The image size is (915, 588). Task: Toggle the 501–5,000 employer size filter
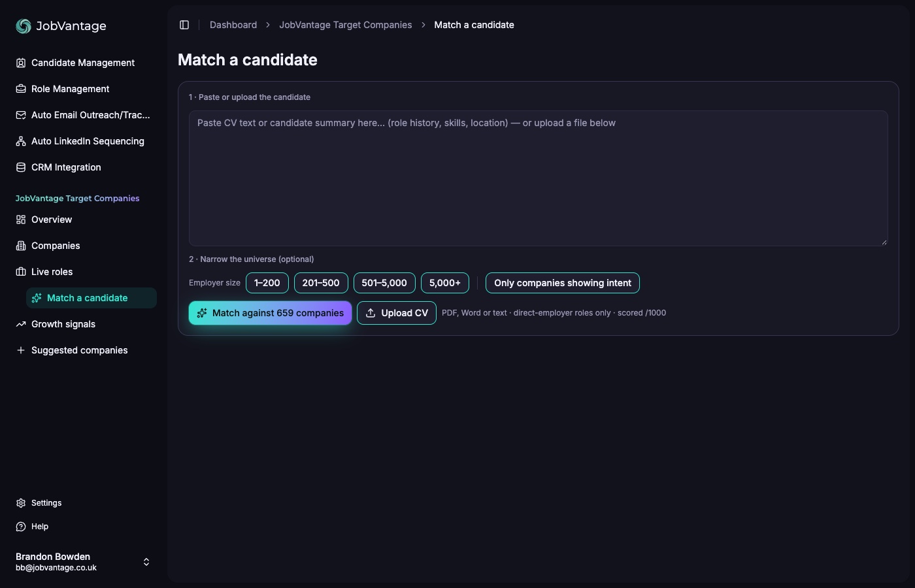pos(384,283)
